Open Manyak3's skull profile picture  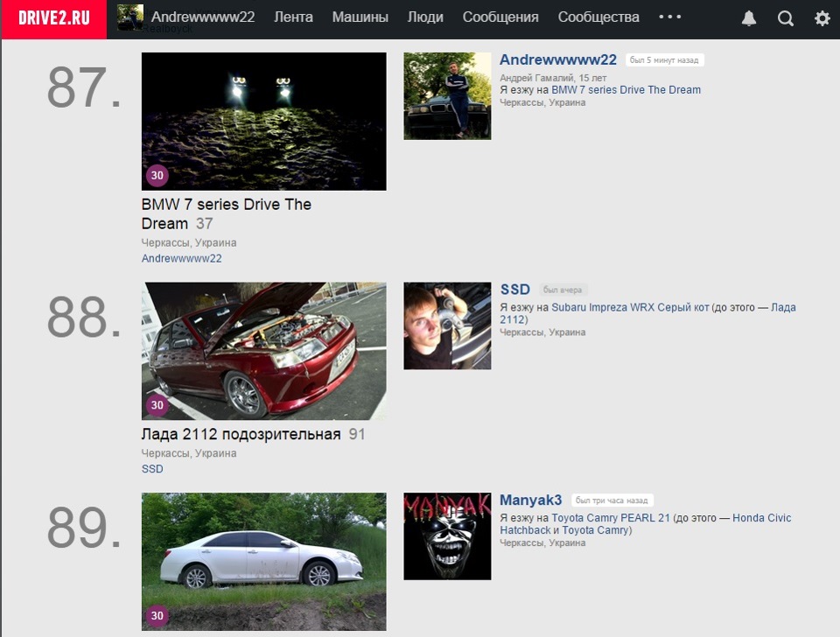(x=447, y=536)
